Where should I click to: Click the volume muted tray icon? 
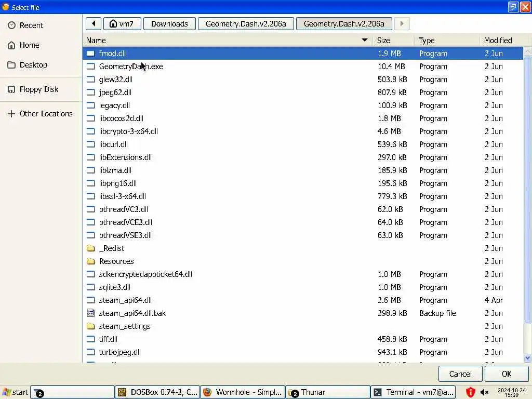point(485,392)
